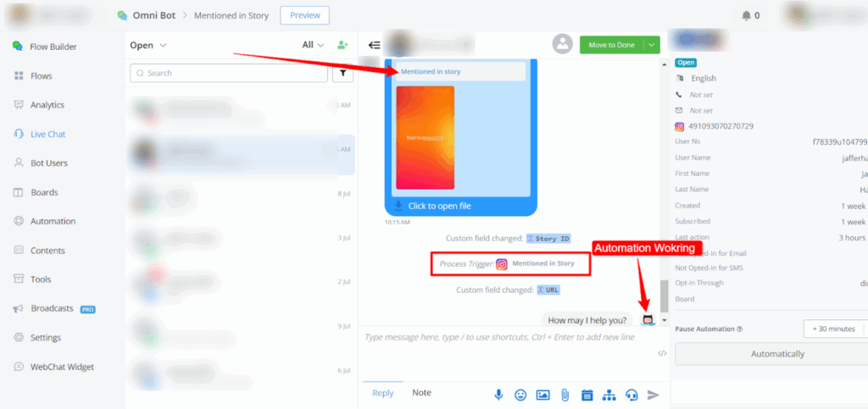The width and height of the screenshot is (868, 409).
Task: Click the send message arrow icon
Action: coord(653,395)
